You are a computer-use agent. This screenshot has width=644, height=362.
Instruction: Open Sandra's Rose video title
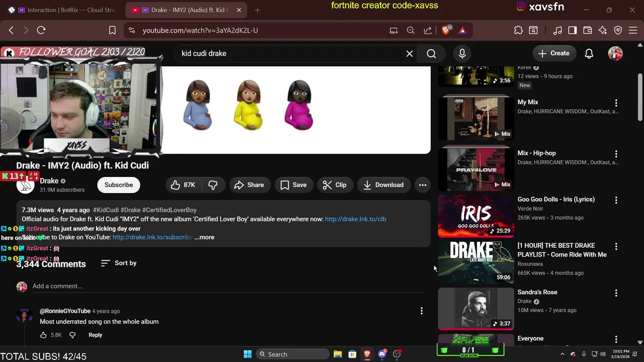tap(537, 292)
